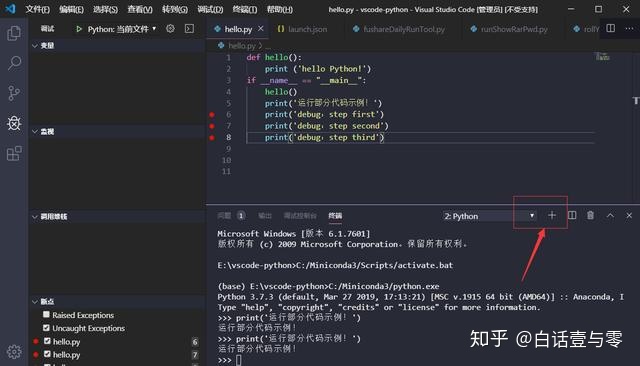Toggle the breakpoint dot on line 8
640x366 pixels.
(212, 138)
